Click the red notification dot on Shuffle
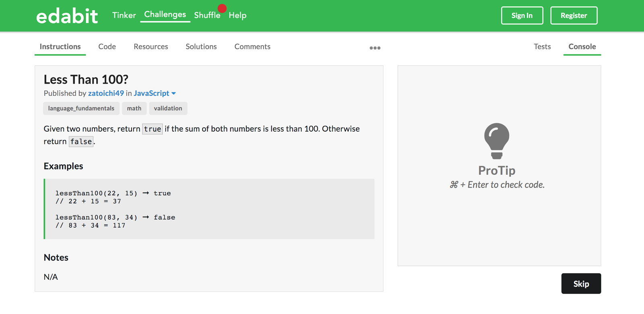644x314 pixels. [x=222, y=8]
